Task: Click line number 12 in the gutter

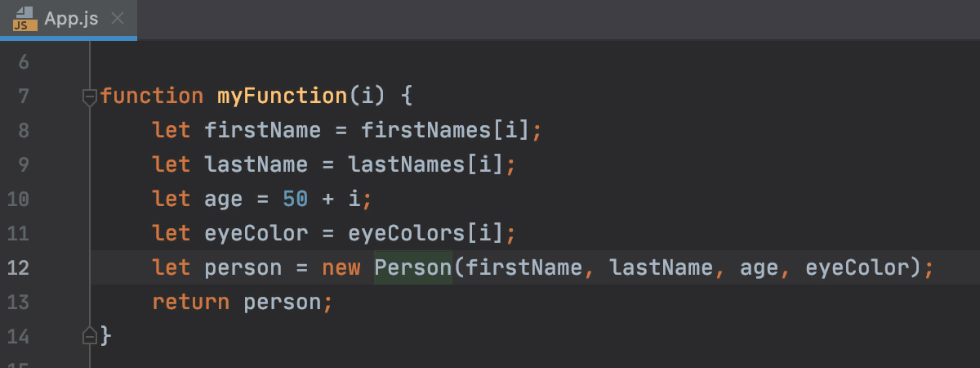Action: [18, 267]
